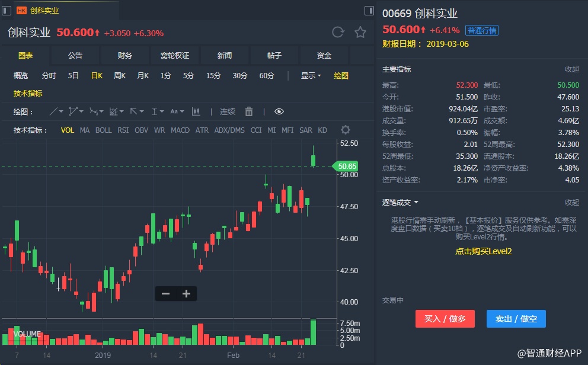Viewport: 588px width, 365px height.
Task: Select the polygon channel drawing tool
Action: 73,111
